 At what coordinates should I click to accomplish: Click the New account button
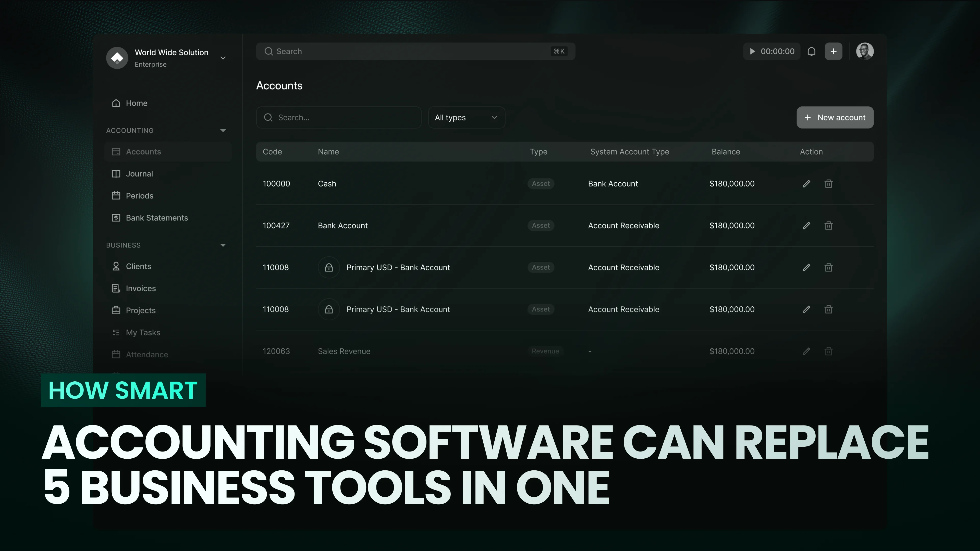[x=835, y=118]
